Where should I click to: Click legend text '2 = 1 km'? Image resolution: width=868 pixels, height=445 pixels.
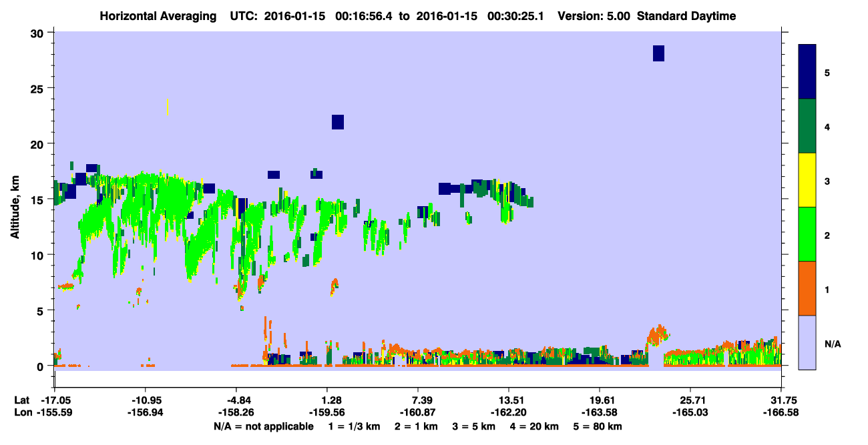pos(418,426)
